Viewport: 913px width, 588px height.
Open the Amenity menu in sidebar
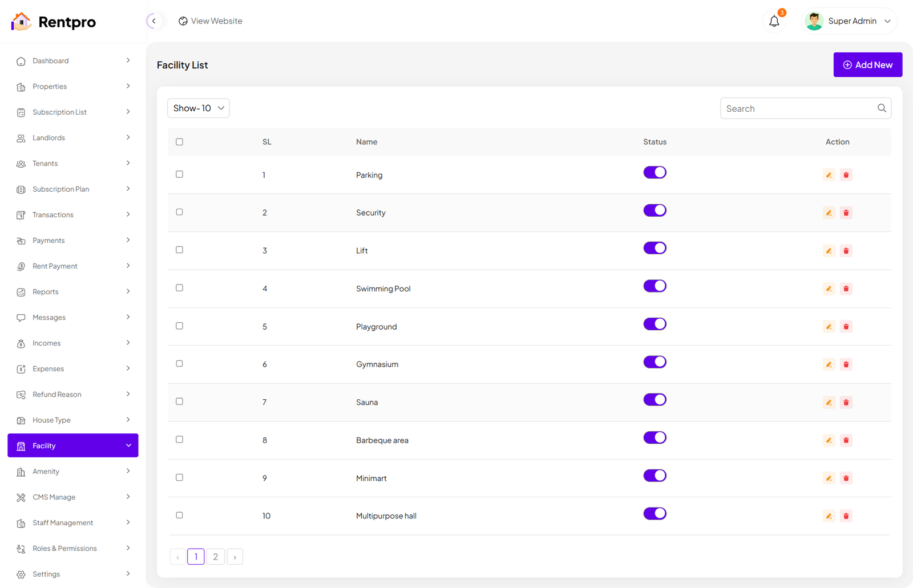(x=73, y=472)
